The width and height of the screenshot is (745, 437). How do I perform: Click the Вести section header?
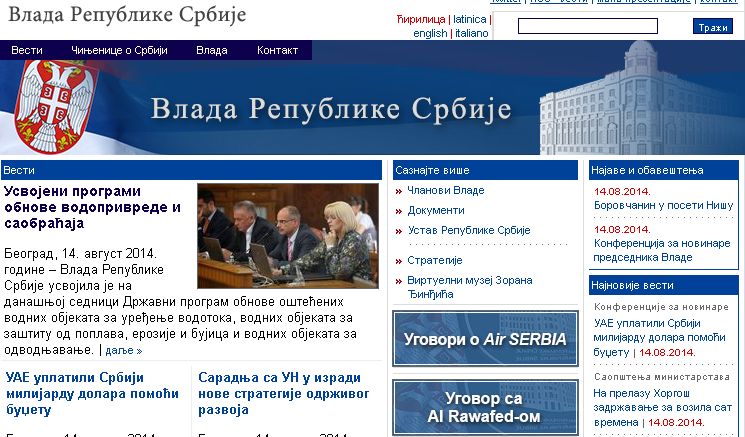tap(191, 170)
